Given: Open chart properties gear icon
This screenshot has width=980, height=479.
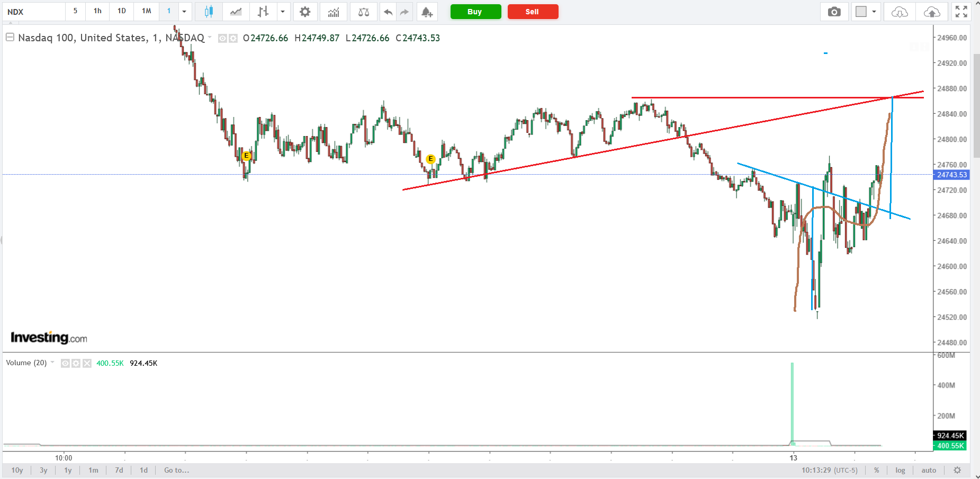Looking at the screenshot, I should click(x=305, y=12).
